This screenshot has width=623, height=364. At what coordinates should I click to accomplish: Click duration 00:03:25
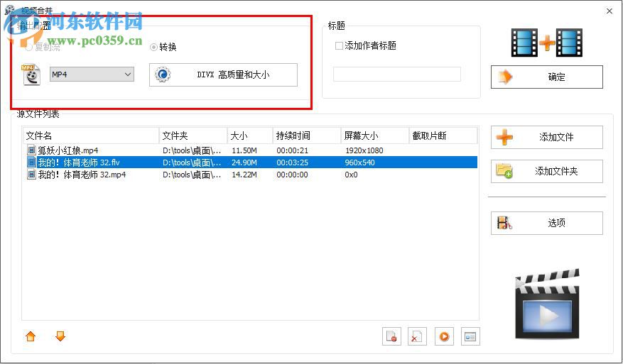point(293,162)
